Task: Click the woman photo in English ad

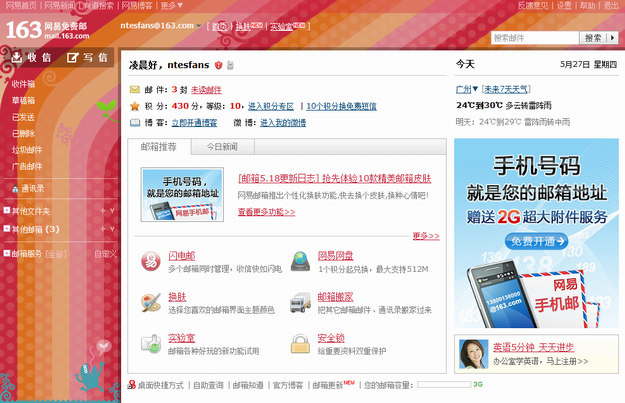Action: [474, 354]
